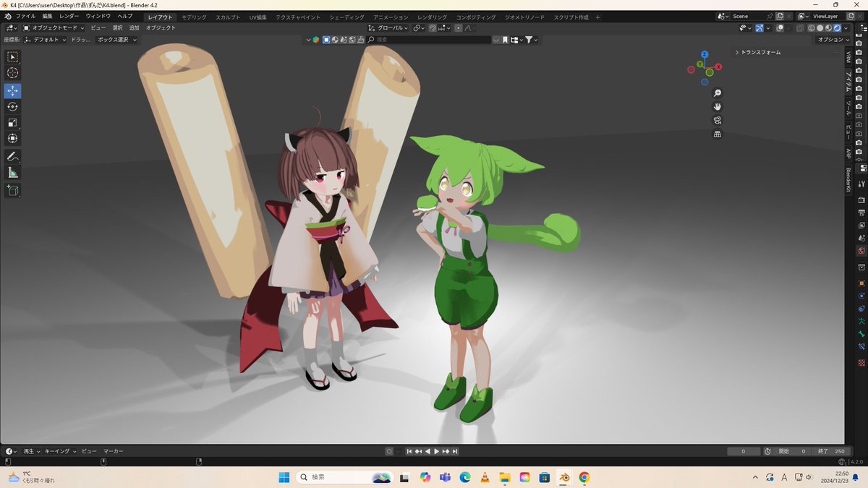Open the viewport shading options arrow
868x488 pixels.
(x=846, y=28)
